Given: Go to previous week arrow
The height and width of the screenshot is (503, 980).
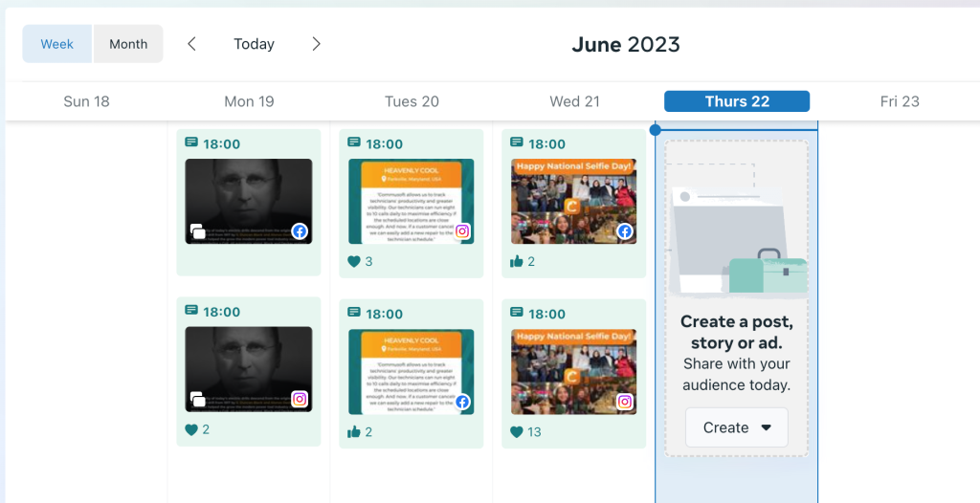Looking at the screenshot, I should pyautogui.click(x=191, y=44).
